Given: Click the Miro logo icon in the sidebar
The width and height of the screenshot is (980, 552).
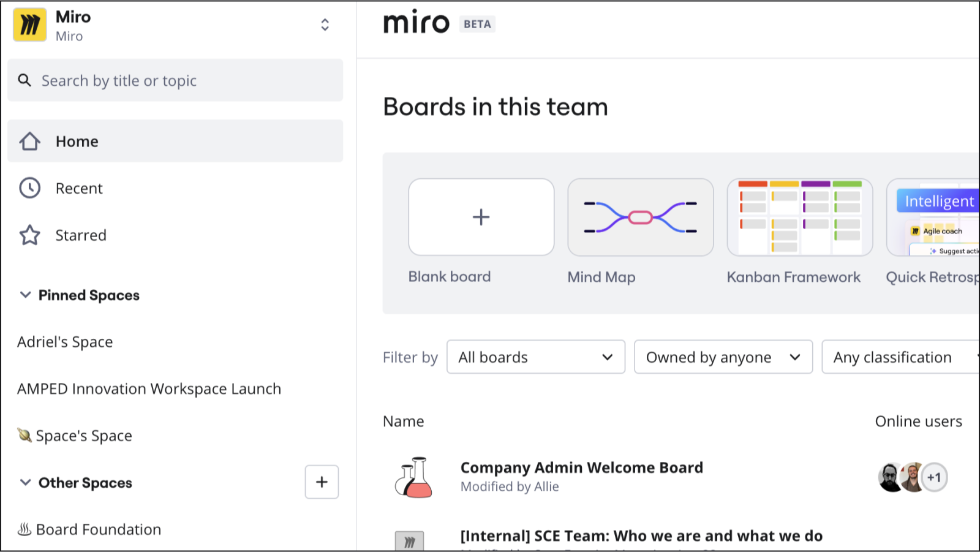Looking at the screenshot, I should 29,25.
